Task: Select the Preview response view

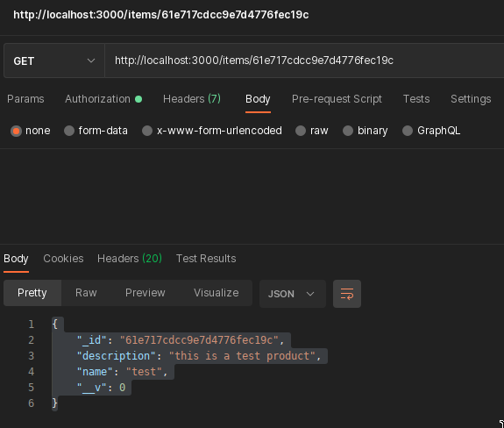Action: point(146,293)
